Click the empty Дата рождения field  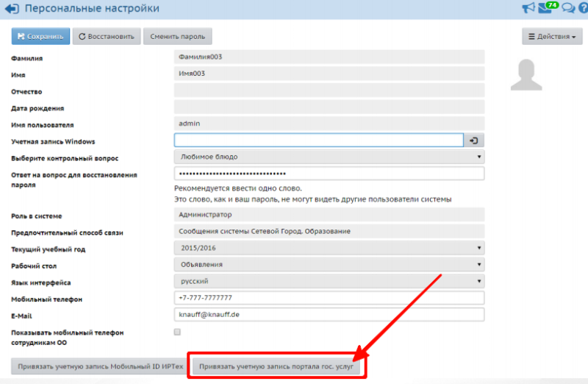pyautogui.click(x=329, y=107)
